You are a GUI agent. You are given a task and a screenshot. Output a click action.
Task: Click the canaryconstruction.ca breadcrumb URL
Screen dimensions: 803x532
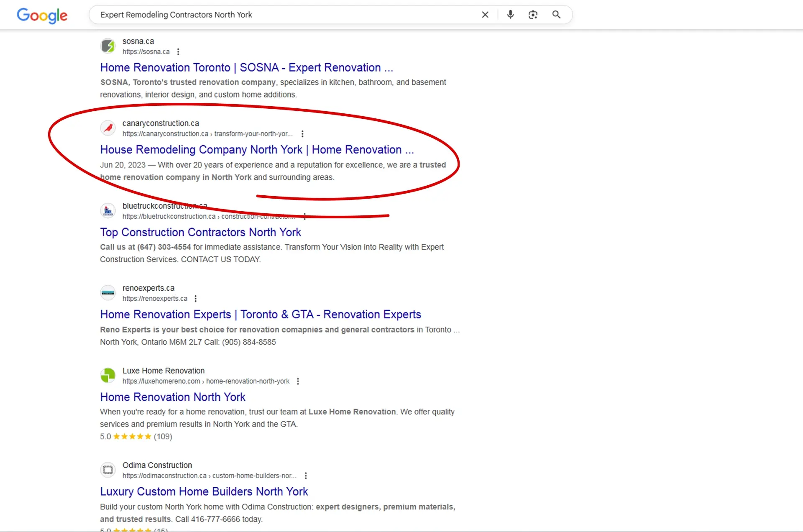click(x=207, y=134)
